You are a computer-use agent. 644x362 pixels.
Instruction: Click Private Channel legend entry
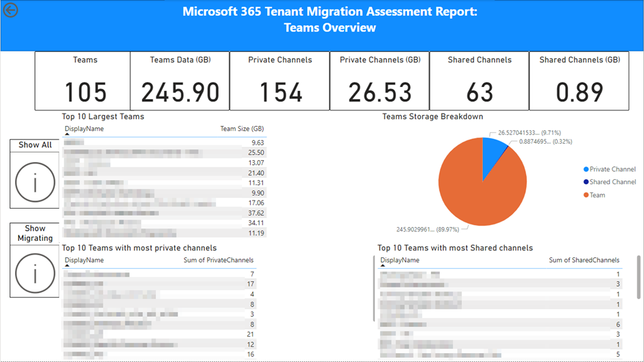coord(610,169)
